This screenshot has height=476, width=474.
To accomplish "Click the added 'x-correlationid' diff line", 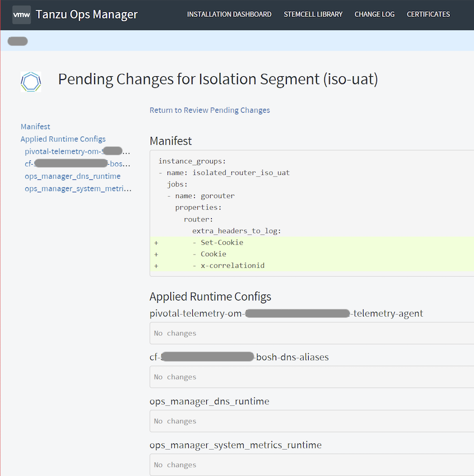I will (312, 266).
